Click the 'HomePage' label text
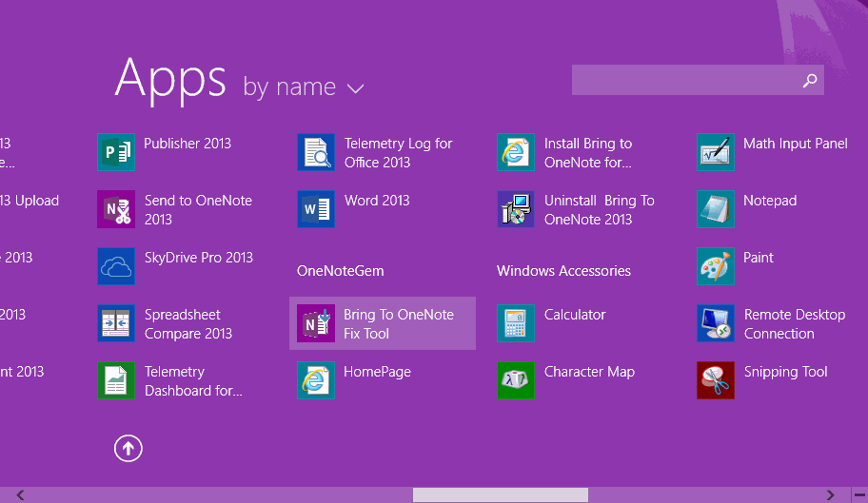The height and width of the screenshot is (503, 868). coord(378,372)
